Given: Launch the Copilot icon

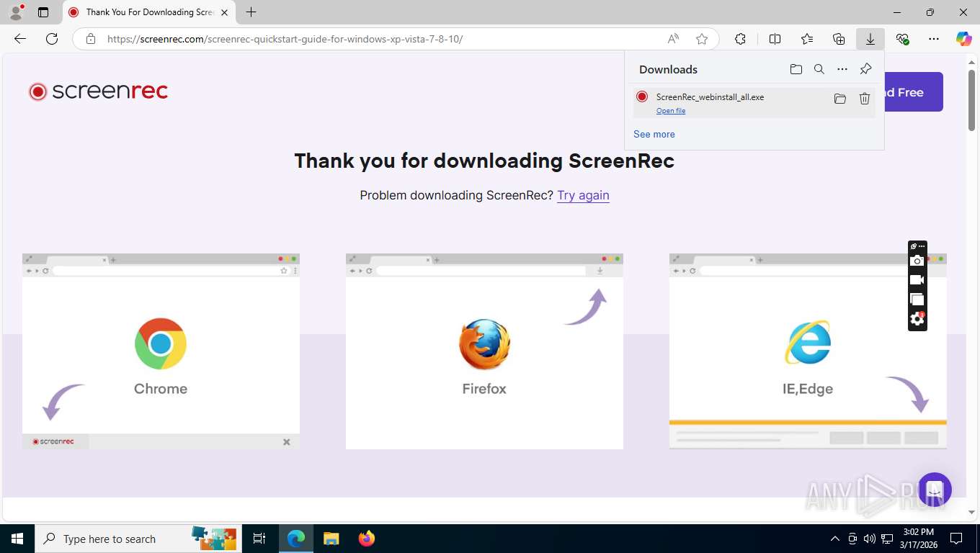Looking at the screenshot, I should click(964, 39).
